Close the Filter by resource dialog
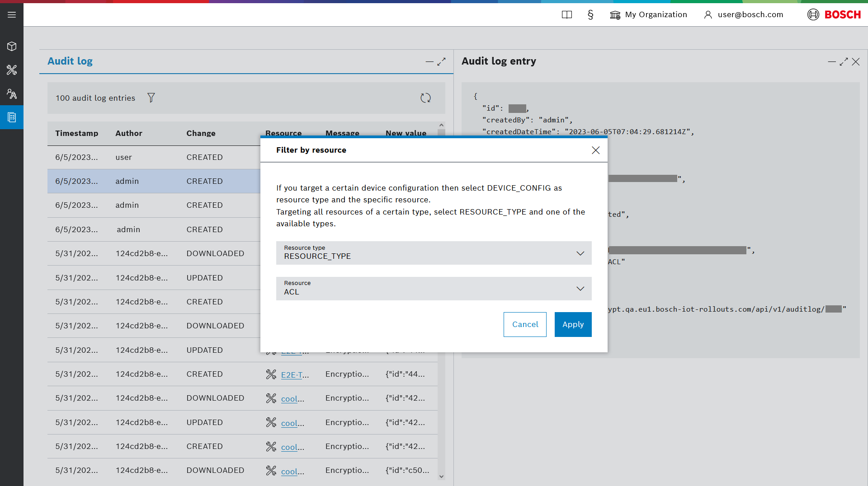The width and height of the screenshot is (868, 486). point(595,150)
